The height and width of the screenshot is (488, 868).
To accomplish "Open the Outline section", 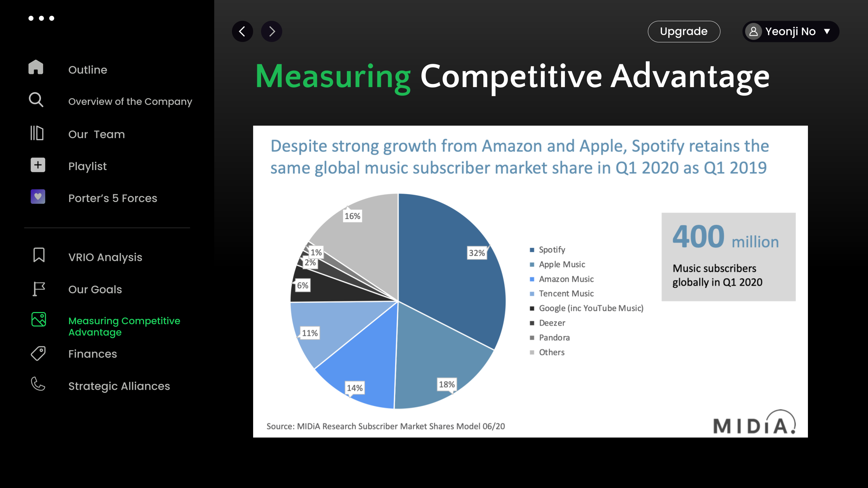I will tap(88, 70).
